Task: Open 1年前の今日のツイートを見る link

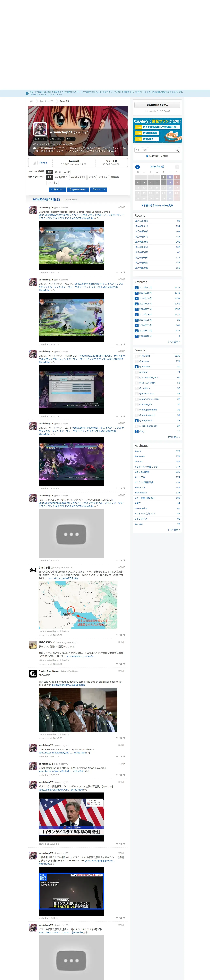Action: click(157, 205)
